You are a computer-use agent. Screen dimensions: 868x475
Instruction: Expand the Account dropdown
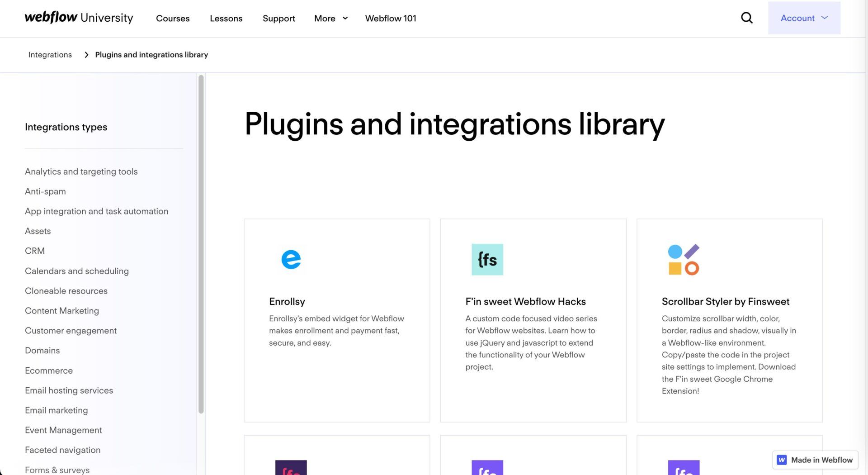click(804, 18)
